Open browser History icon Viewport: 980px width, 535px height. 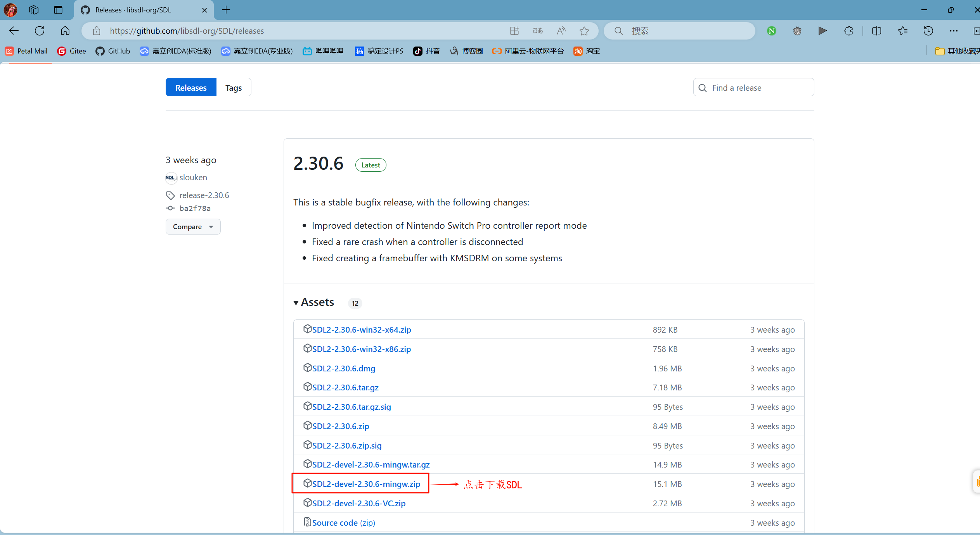[928, 31]
